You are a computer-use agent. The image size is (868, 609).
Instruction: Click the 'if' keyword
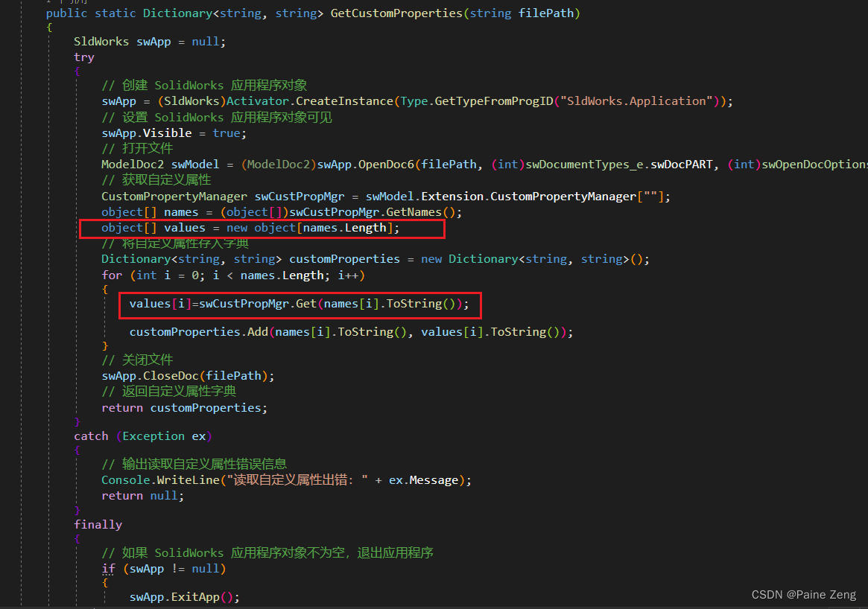coord(109,570)
